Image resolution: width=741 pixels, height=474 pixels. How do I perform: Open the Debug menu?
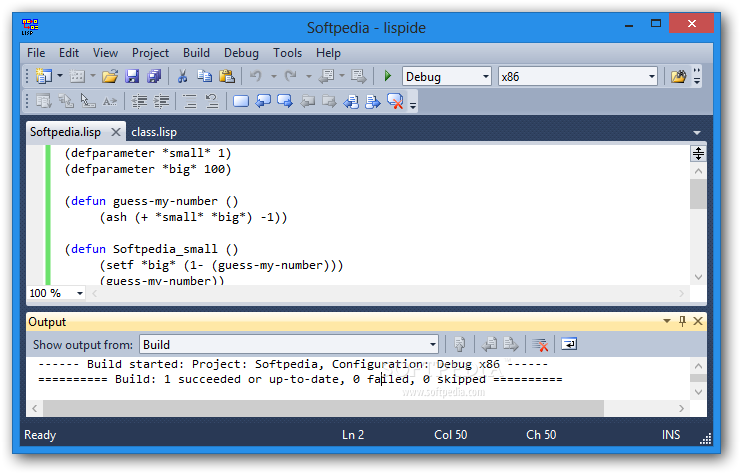pos(241,52)
